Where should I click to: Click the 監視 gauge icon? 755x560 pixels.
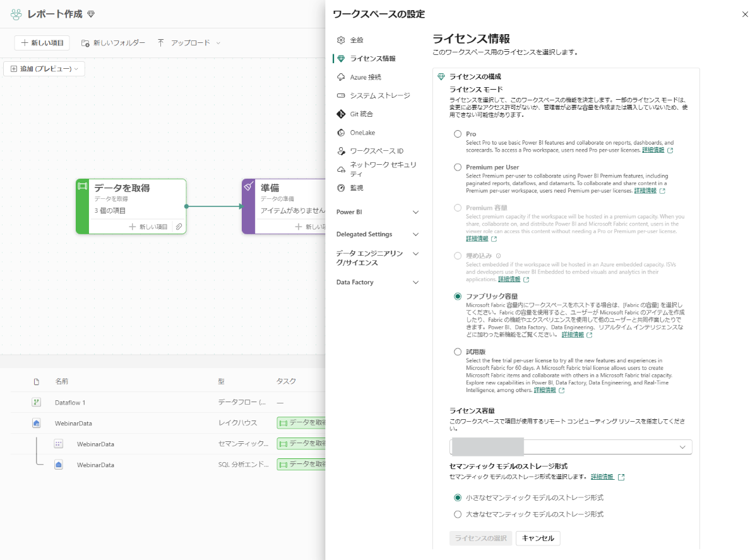(x=341, y=188)
